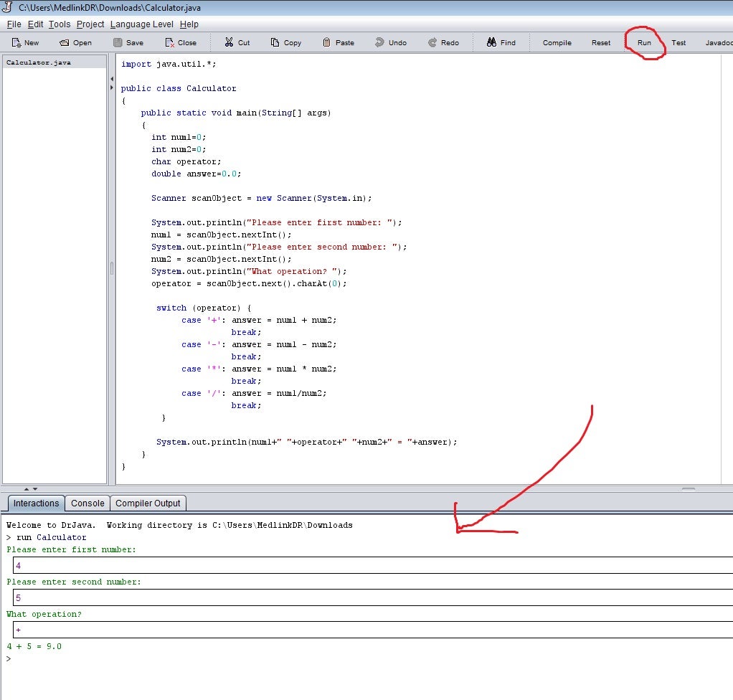Image resolution: width=733 pixels, height=700 pixels.
Task: Open the Language Level menu
Action: pyautogui.click(x=141, y=24)
